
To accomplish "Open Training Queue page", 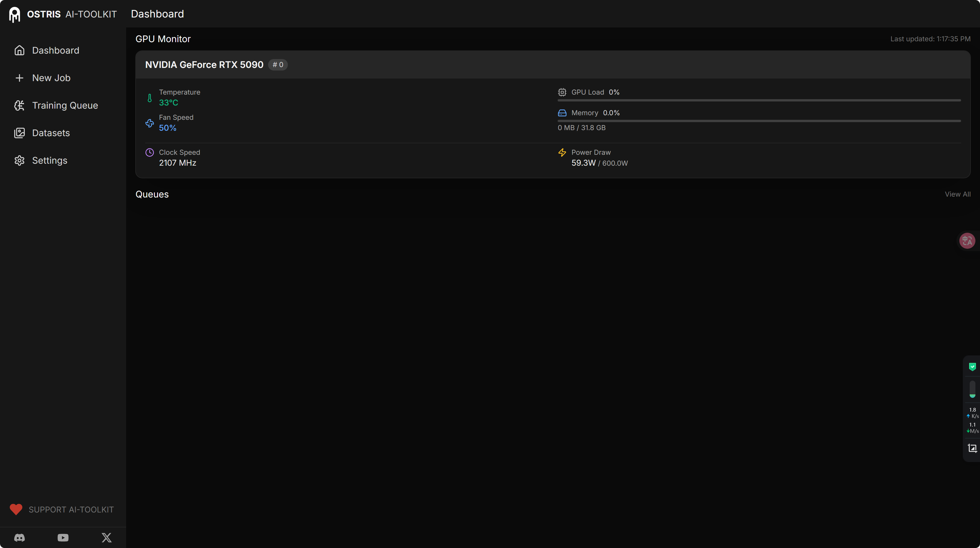I will 65,105.
